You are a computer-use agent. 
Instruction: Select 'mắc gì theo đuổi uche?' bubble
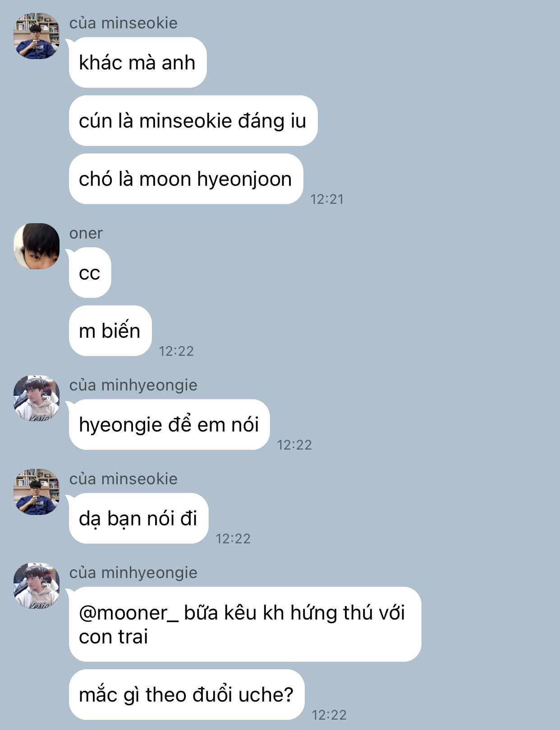(187, 695)
